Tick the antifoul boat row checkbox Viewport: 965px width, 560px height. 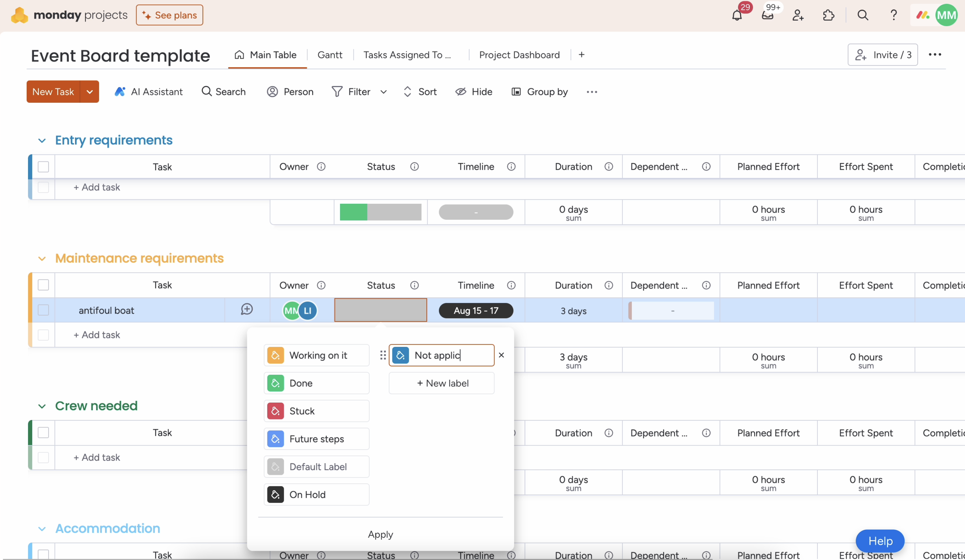pos(43,310)
